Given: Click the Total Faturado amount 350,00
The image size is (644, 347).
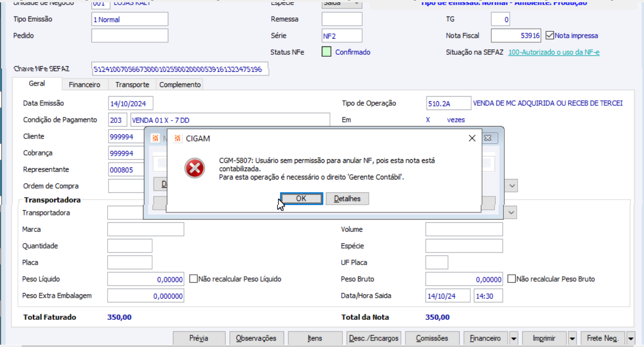Looking at the screenshot, I should pos(120,317).
